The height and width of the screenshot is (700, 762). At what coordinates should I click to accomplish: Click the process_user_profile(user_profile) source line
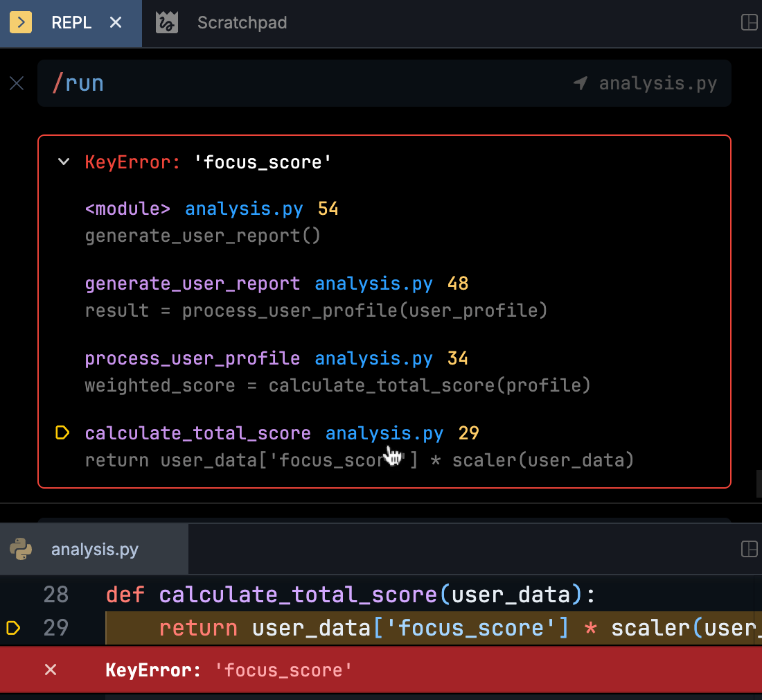click(x=317, y=310)
